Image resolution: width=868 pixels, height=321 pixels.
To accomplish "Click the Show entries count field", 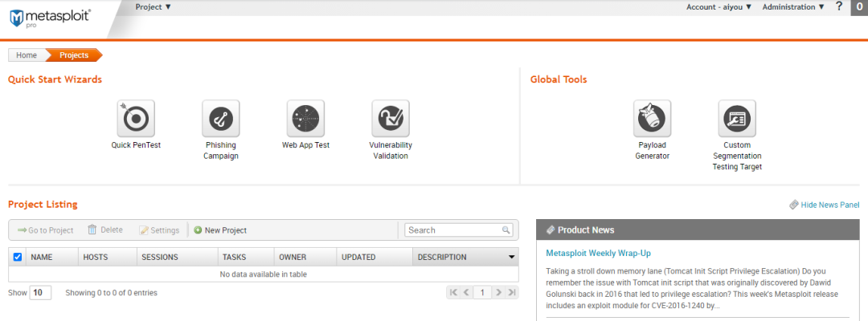I will [40, 293].
